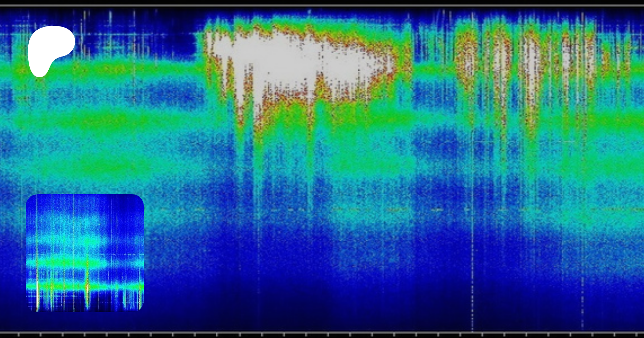Click the first tick on the bottom time axis
The image size is (644, 338).
[19, 335]
